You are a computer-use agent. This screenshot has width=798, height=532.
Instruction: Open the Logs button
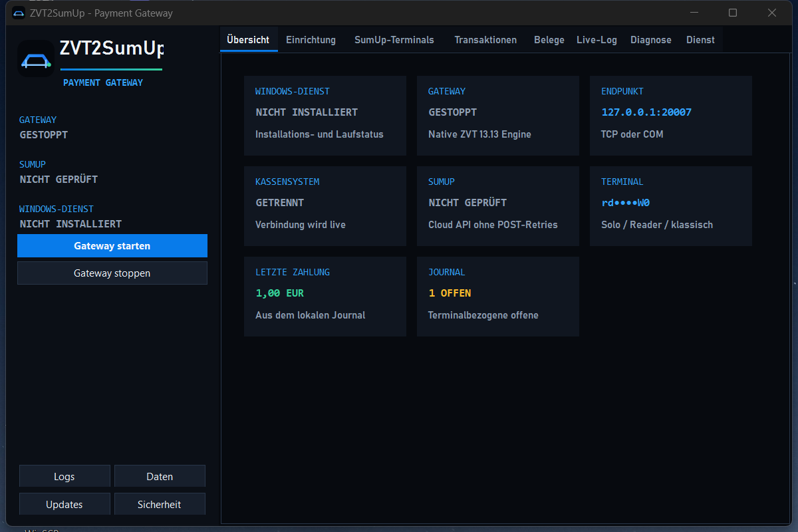[x=65, y=477]
